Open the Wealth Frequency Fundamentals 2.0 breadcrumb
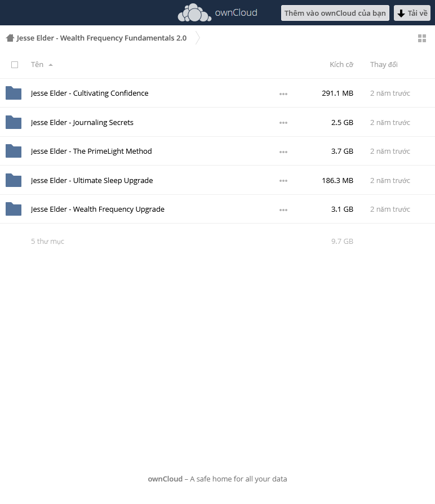 (x=101, y=38)
